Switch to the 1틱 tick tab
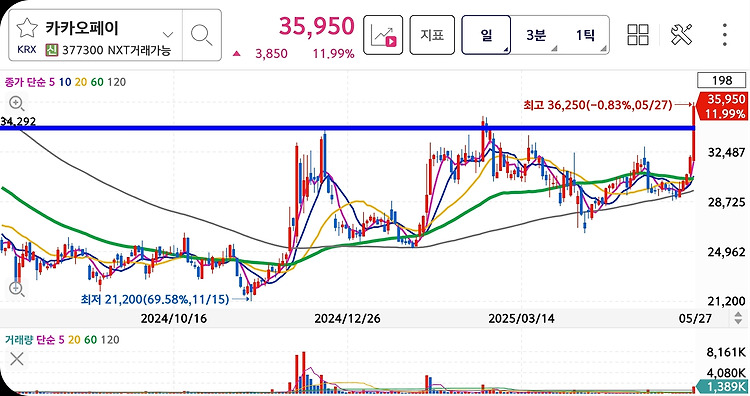Image resolution: width=750 pixels, height=396 pixels. (x=585, y=35)
